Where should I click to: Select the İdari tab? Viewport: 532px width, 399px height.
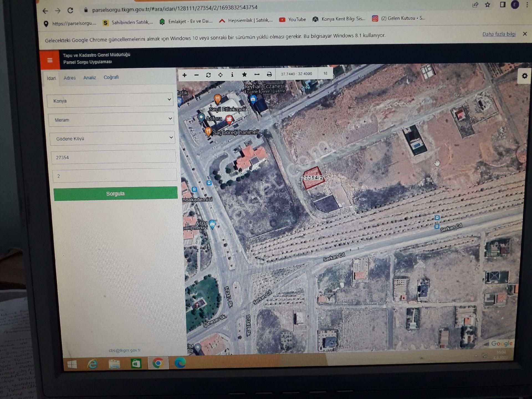(x=51, y=78)
